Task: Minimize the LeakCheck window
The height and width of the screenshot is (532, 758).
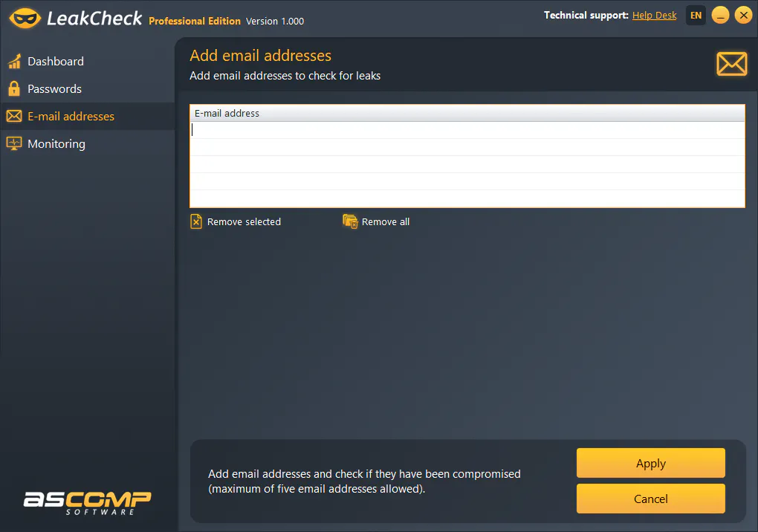Action: click(720, 15)
